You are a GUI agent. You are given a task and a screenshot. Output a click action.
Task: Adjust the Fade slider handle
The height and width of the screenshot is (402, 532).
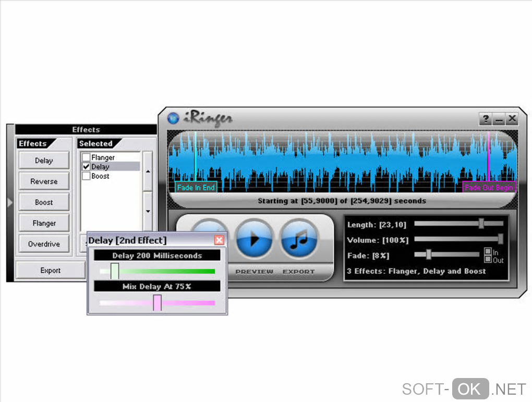click(x=429, y=254)
